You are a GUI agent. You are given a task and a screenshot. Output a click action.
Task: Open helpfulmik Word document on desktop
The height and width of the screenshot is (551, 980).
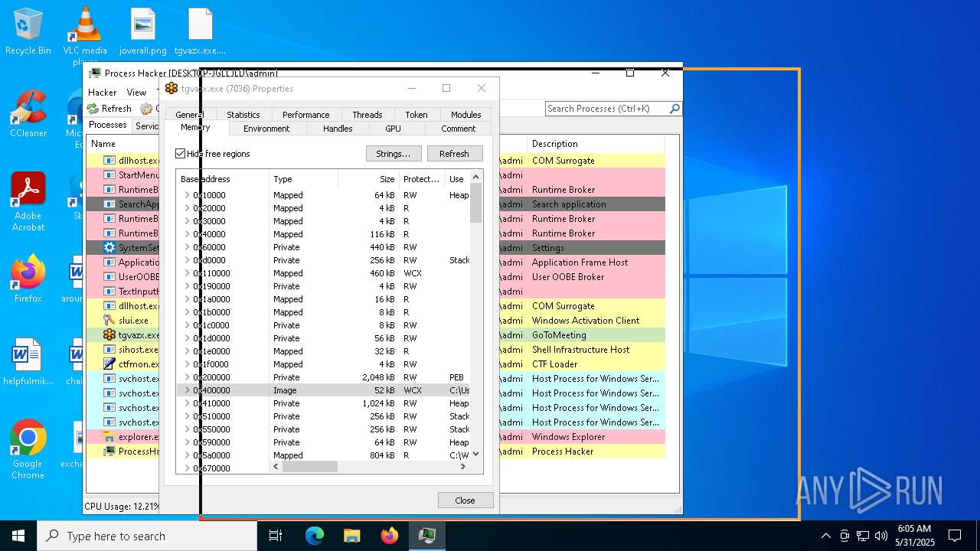point(28,361)
